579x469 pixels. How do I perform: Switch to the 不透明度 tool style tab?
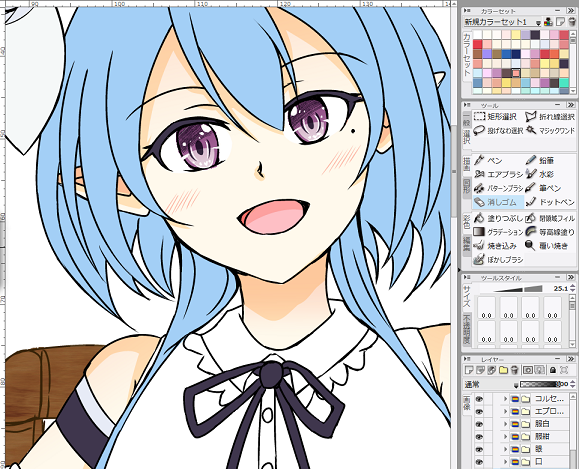pos(467,329)
